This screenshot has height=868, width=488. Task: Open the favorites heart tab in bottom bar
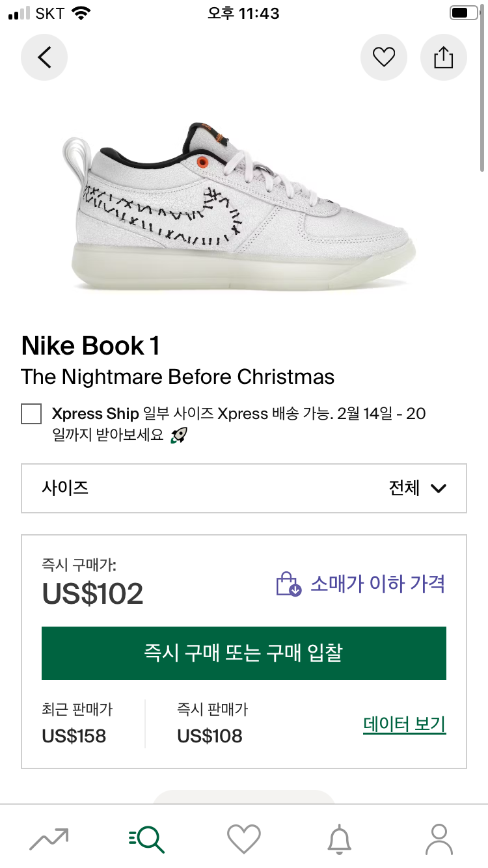coord(244,839)
